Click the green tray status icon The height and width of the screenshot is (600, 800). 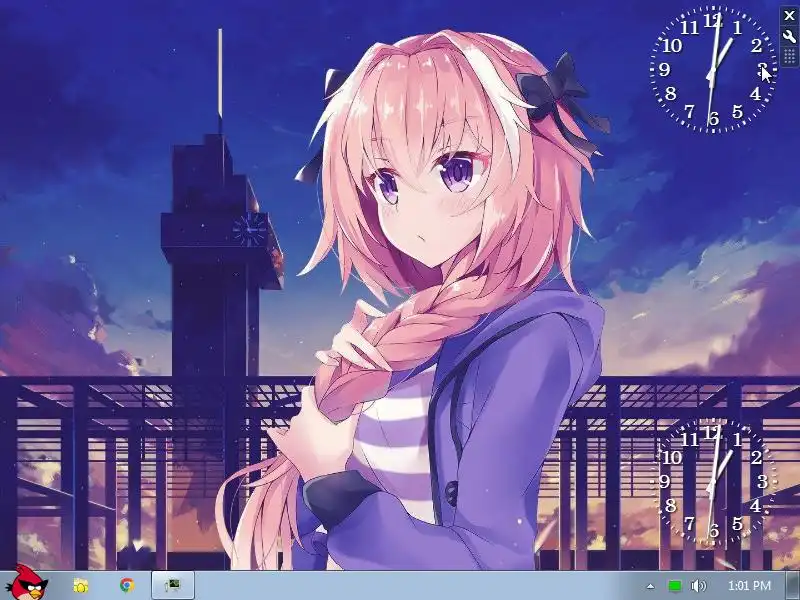pyautogui.click(x=674, y=586)
